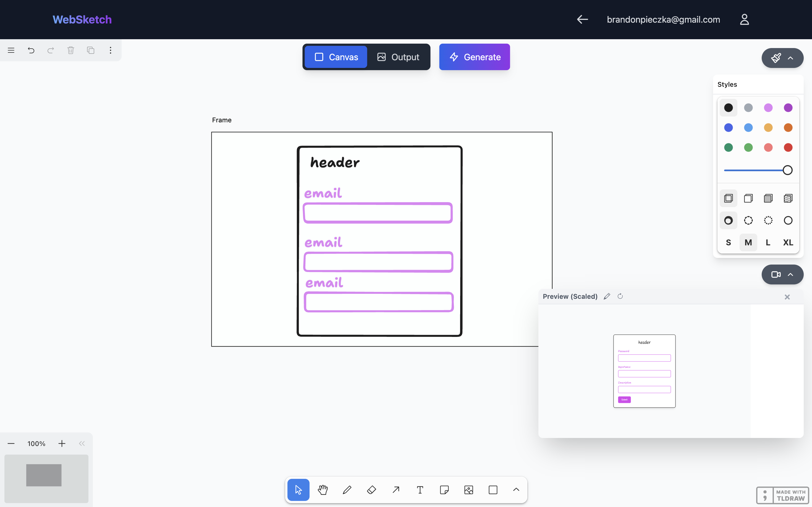Set stroke size to XL
This screenshot has height=507, width=812.
pyautogui.click(x=788, y=242)
